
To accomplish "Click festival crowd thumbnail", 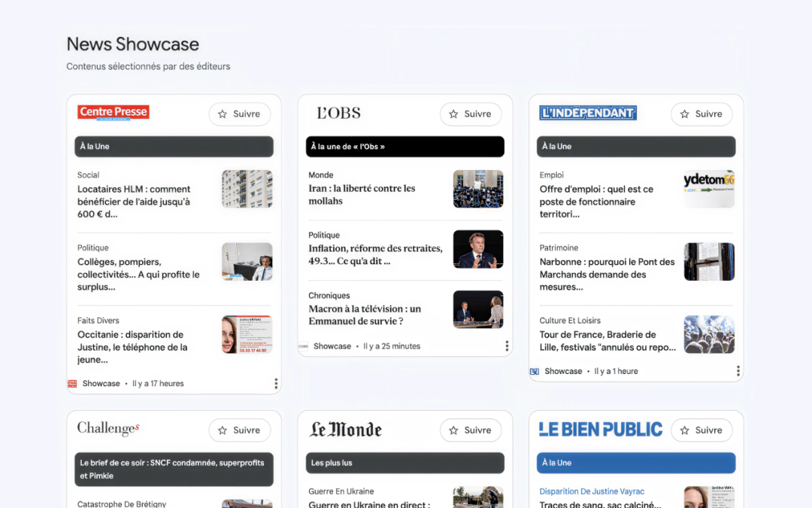I will pyautogui.click(x=710, y=335).
